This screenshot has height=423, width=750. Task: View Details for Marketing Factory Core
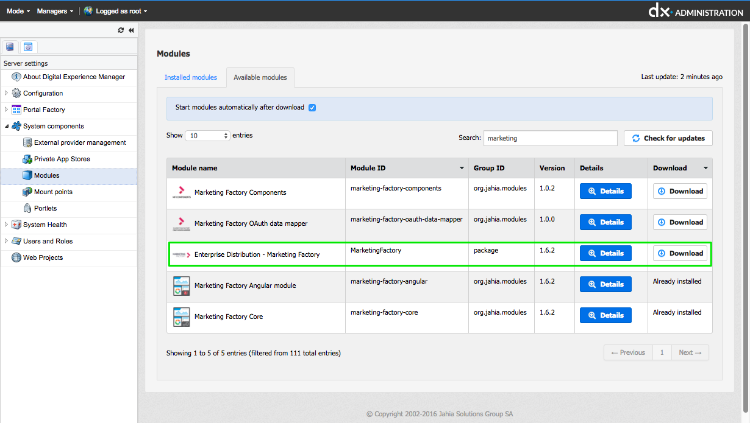tap(606, 315)
